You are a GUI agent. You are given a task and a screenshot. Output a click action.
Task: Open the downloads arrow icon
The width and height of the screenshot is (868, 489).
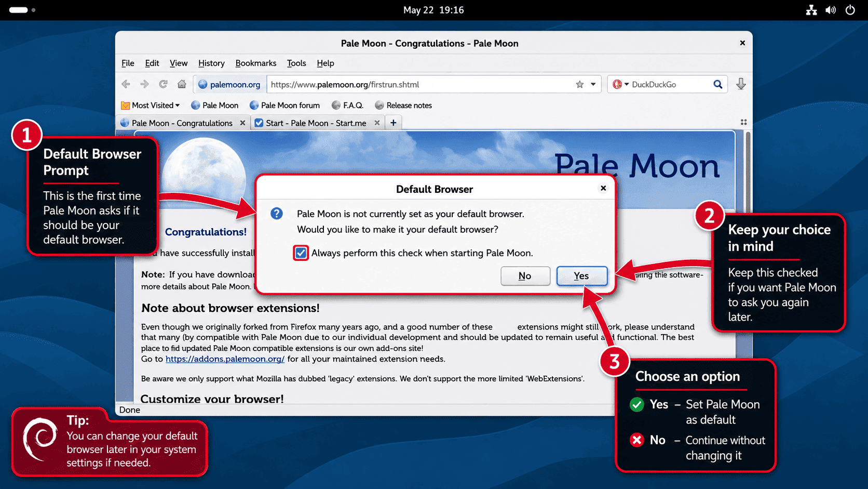741,84
